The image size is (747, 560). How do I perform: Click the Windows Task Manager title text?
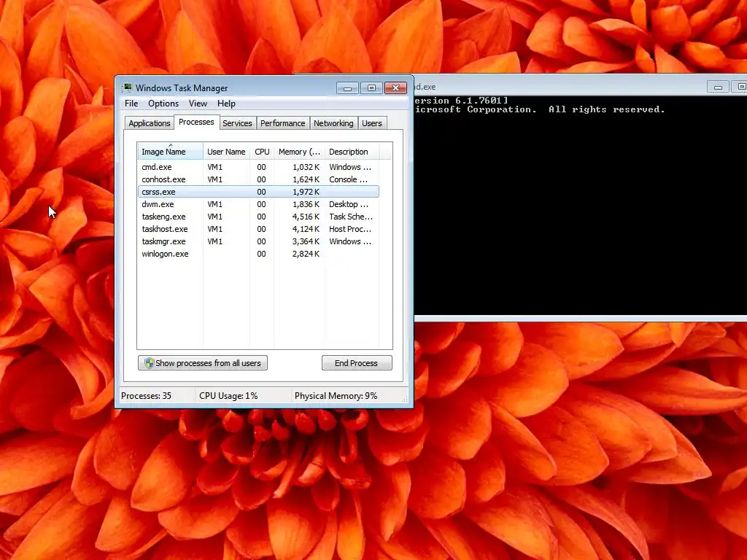pyautogui.click(x=182, y=88)
